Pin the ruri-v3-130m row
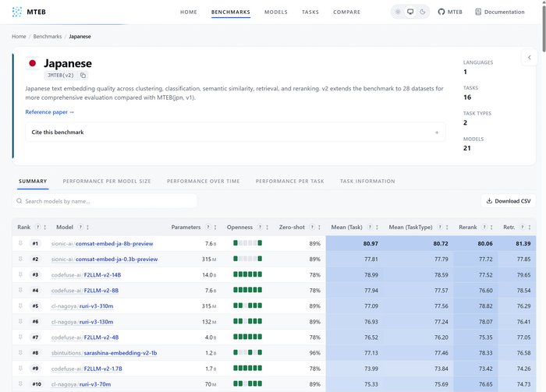 pos(20,322)
